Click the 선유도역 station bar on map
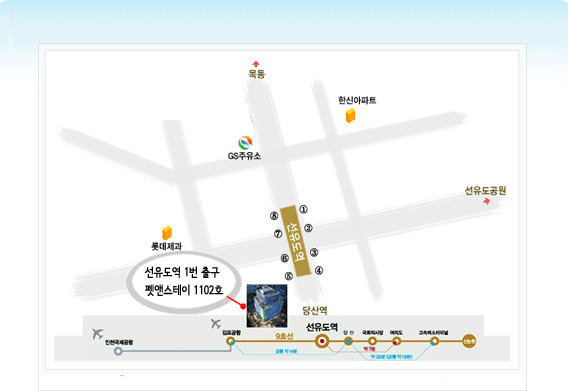568x391 pixels. coord(296,241)
